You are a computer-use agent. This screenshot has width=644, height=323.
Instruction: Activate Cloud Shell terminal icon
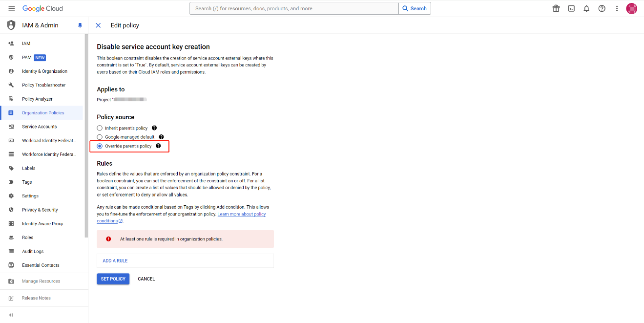571,8
